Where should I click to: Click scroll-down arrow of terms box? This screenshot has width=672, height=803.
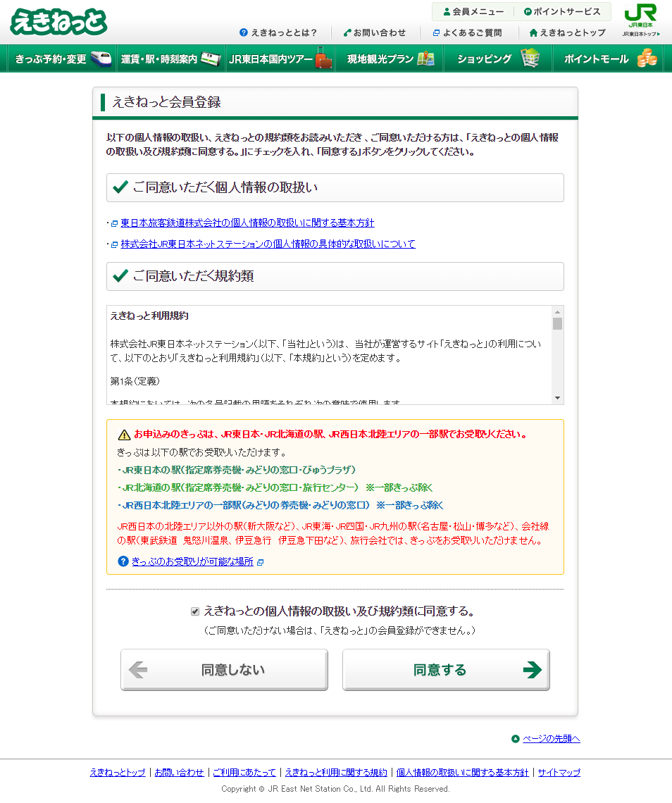(x=557, y=398)
